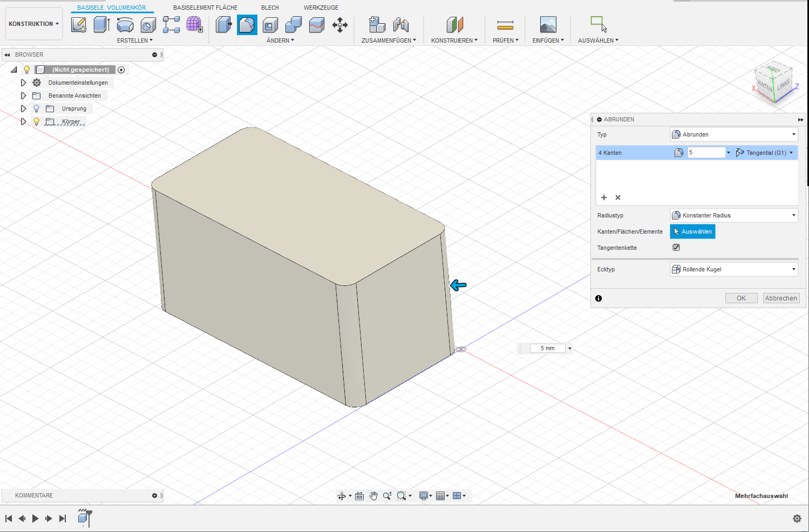809x532 pixels.
Task: Open the Radiustyp dropdown
Action: point(733,215)
